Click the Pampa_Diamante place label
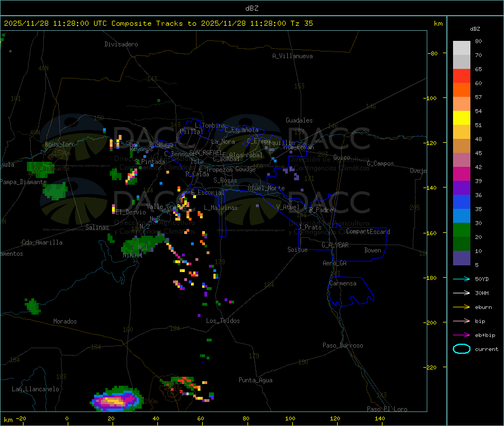Screen dimensions: 504x426 point(24,182)
